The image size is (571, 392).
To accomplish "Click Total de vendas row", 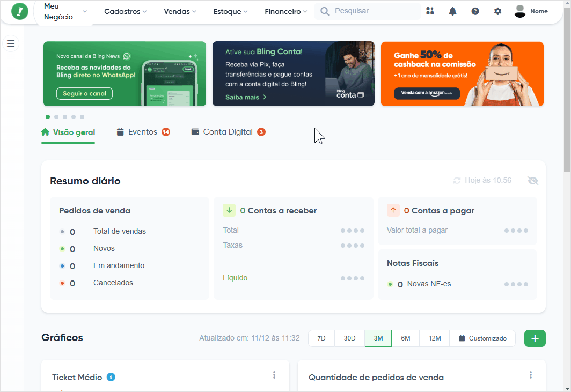I will point(103,232).
